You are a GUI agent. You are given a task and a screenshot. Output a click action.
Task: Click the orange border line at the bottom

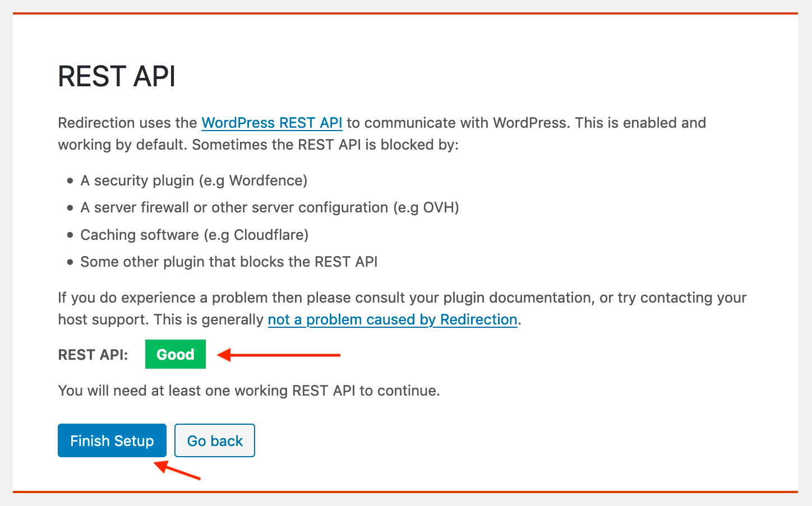tap(405, 492)
